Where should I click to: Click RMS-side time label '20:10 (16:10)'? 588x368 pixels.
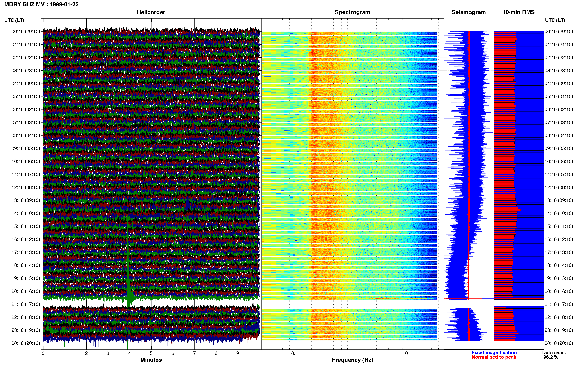[x=559, y=291]
